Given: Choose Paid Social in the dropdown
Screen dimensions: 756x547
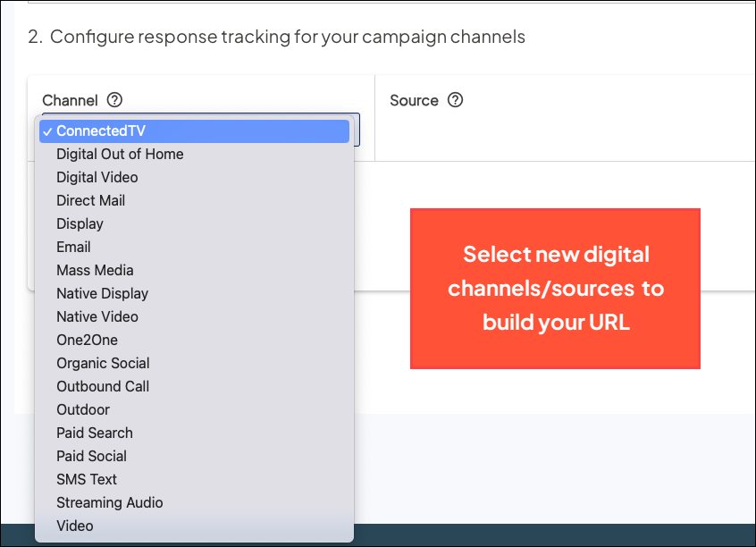Looking at the screenshot, I should click(91, 457).
